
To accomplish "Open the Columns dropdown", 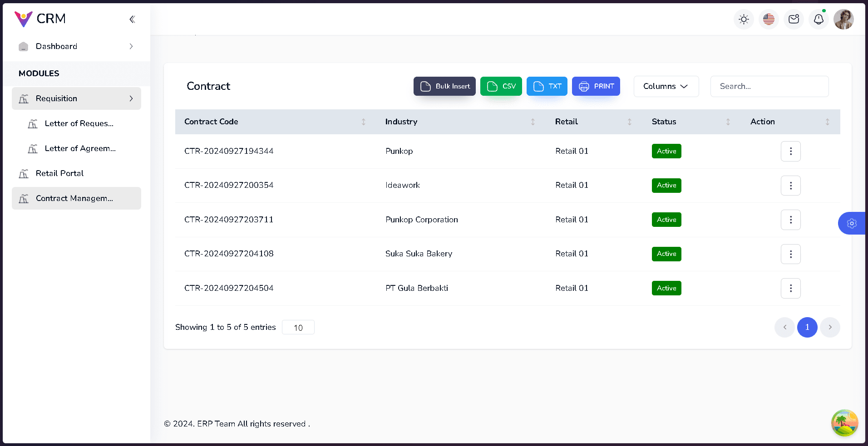I will (666, 86).
